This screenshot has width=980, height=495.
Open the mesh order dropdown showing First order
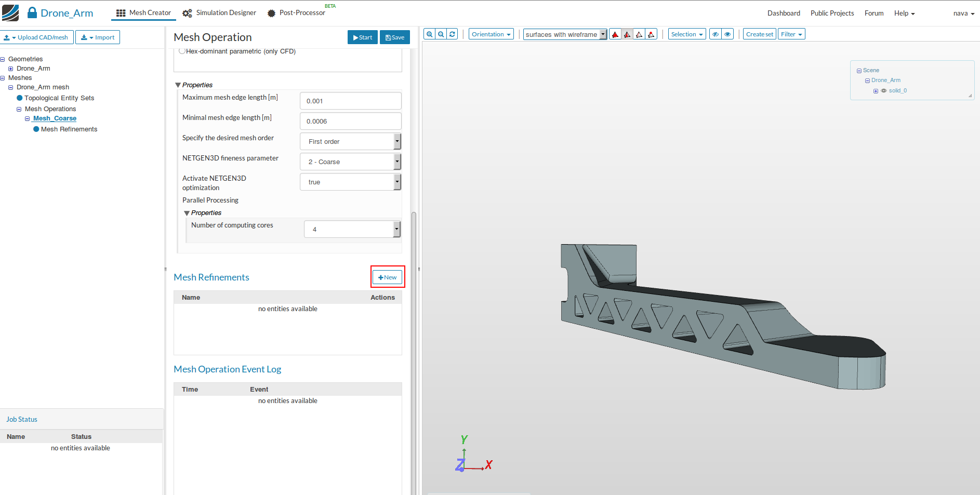350,141
